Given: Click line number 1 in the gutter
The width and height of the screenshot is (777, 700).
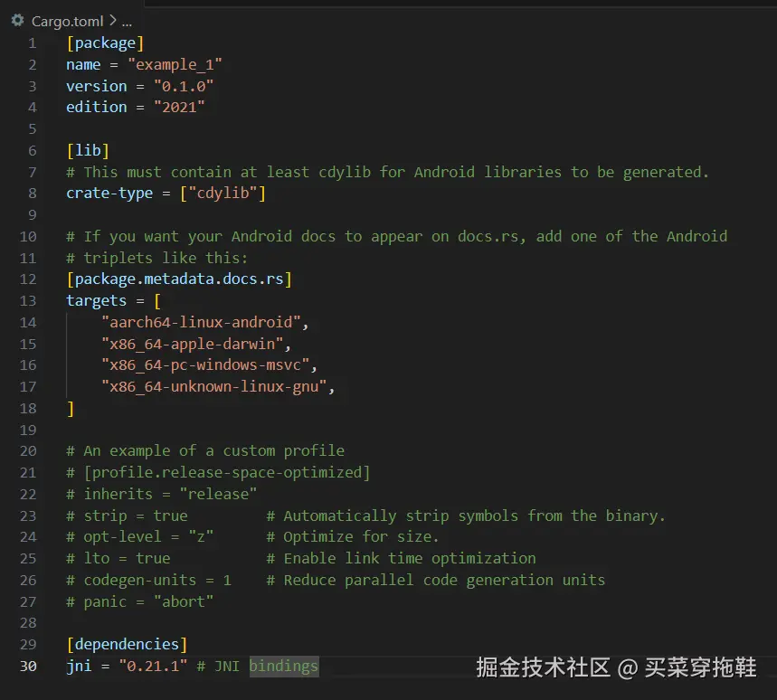Looking at the screenshot, I should coord(33,43).
